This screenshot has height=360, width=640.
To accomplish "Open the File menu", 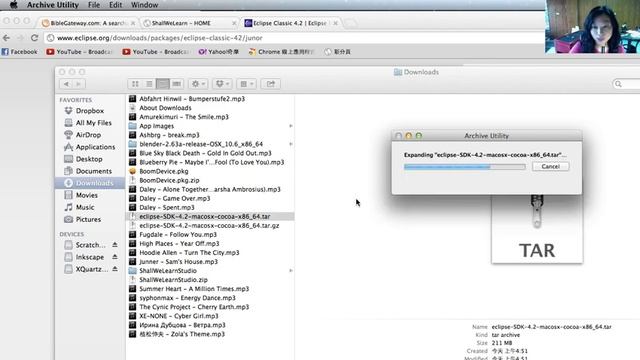I will (94, 5).
